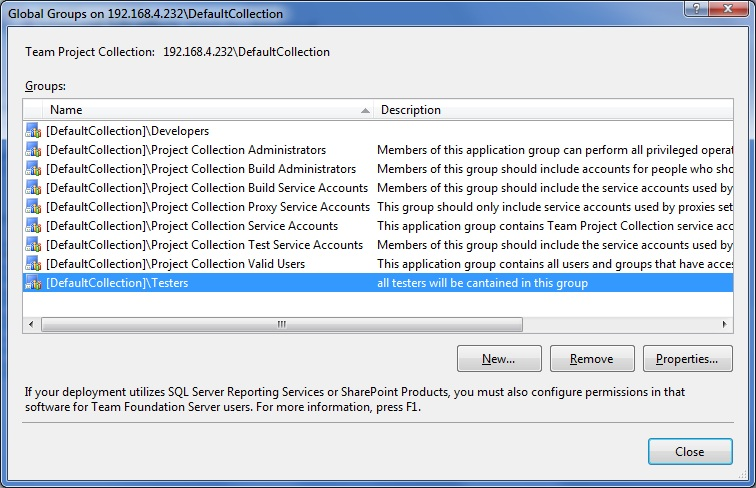The width and height of the screenshot is (756, 488).
Task: Click the icon for Project Collection Valid Users
Action: point(33,264)
